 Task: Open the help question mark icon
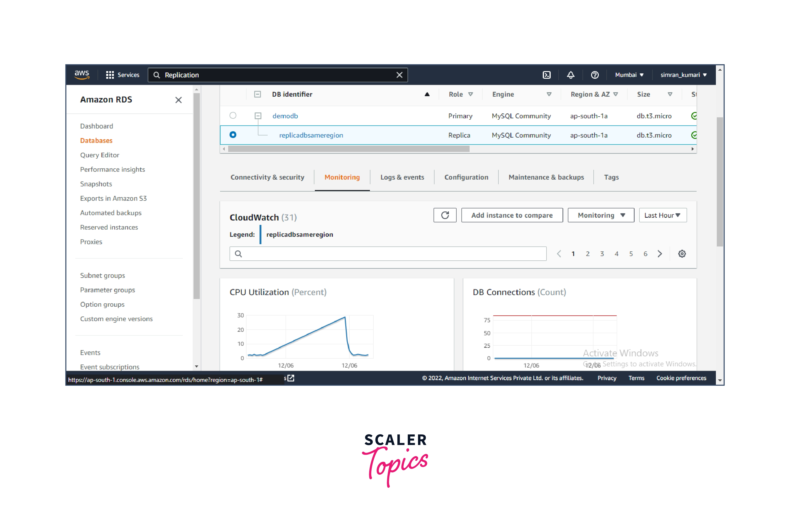pyautogui.click(x=595, y=75)
